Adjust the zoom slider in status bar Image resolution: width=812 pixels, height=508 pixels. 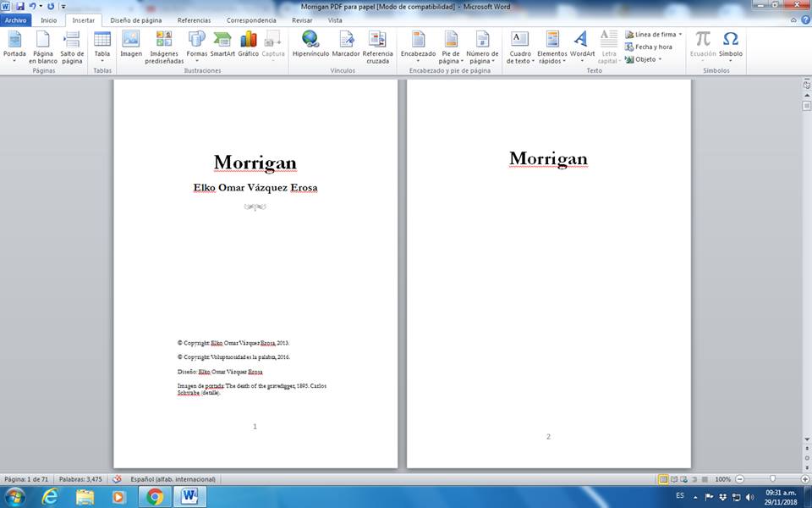[x=772, y=479]
